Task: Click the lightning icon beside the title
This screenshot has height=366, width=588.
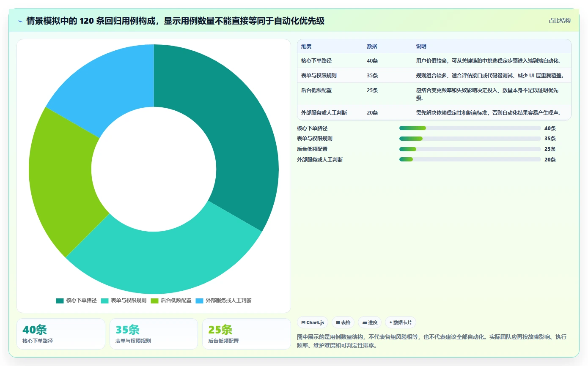Action: pos(20,21)
